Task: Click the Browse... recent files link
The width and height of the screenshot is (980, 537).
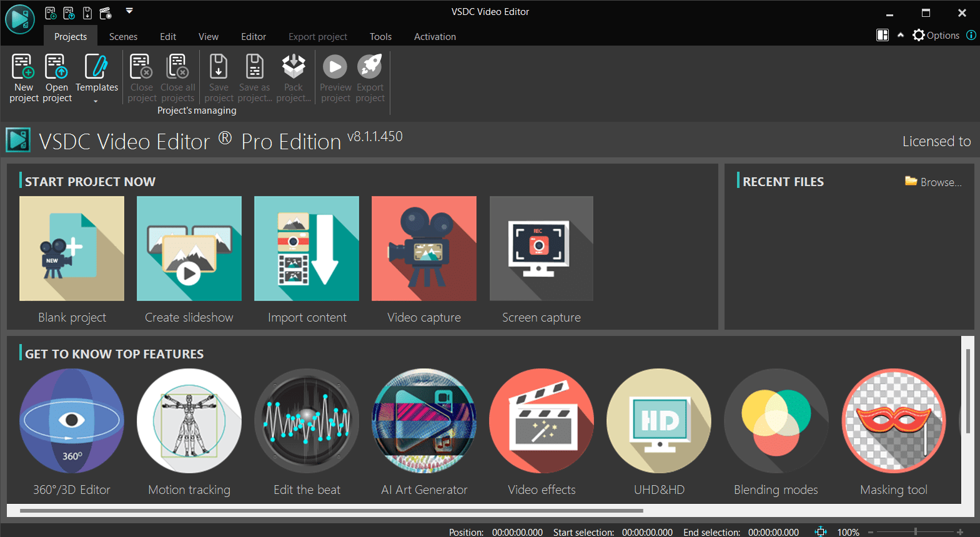Action: pyautogui.click(x=933, y=182)
